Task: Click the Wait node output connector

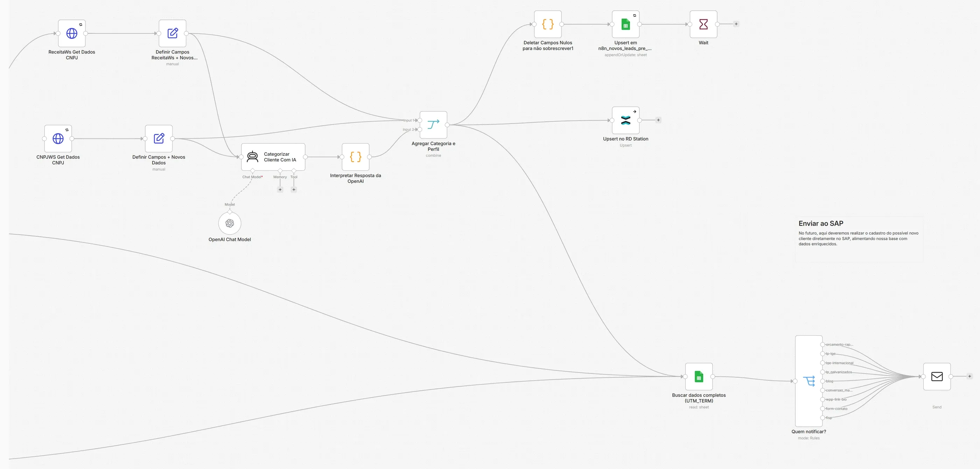Action: pos(717,24)
